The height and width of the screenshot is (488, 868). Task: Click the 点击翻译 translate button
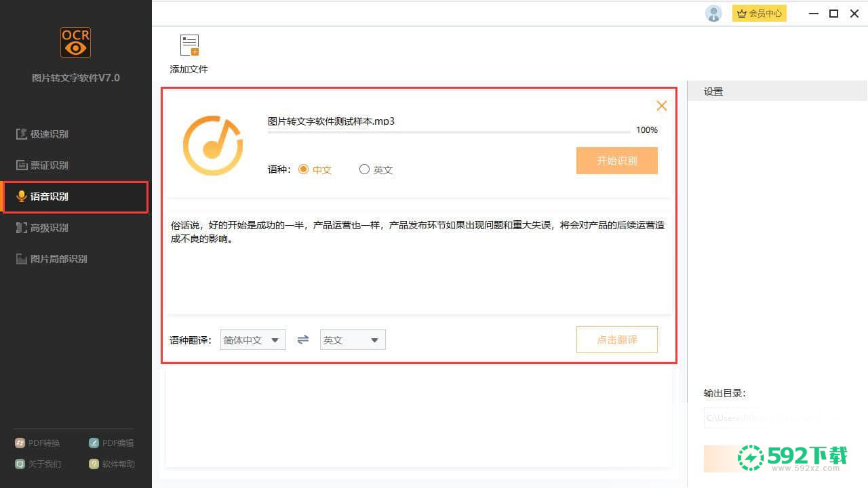pos(617,340)
